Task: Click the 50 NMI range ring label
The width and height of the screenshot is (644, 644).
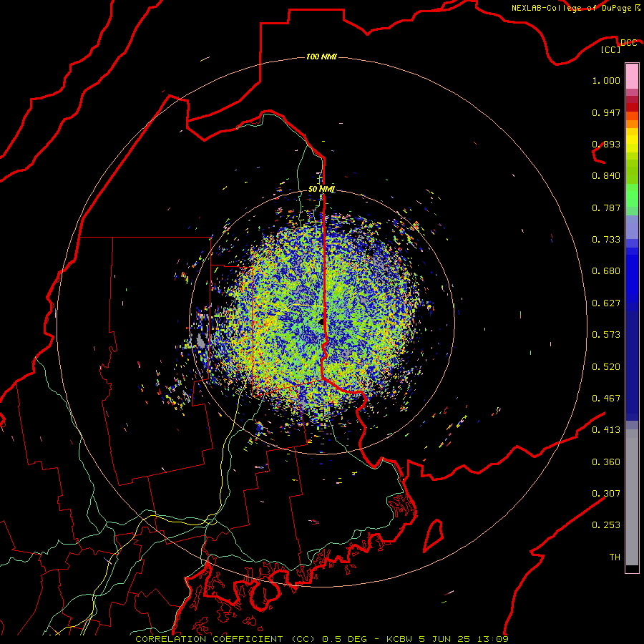Action: click(x=321, y=189)
